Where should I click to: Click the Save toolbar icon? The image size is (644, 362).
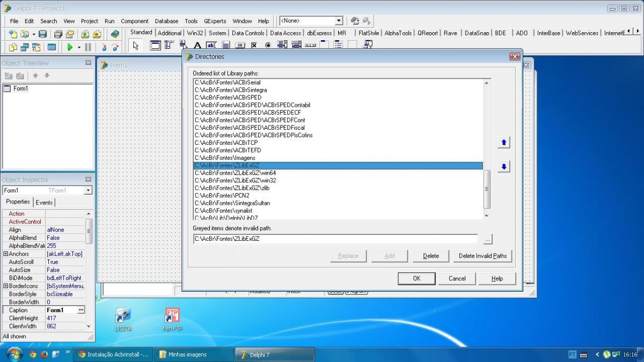pos(42,34)
